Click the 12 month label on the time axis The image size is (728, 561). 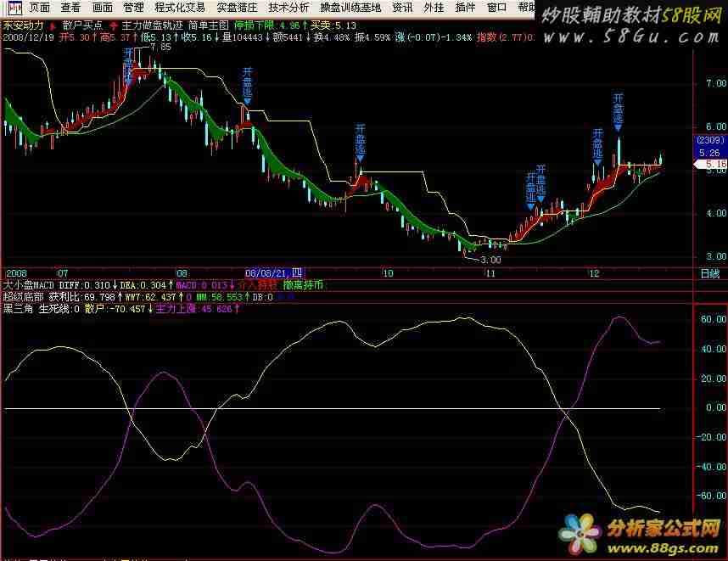[594, 273]
